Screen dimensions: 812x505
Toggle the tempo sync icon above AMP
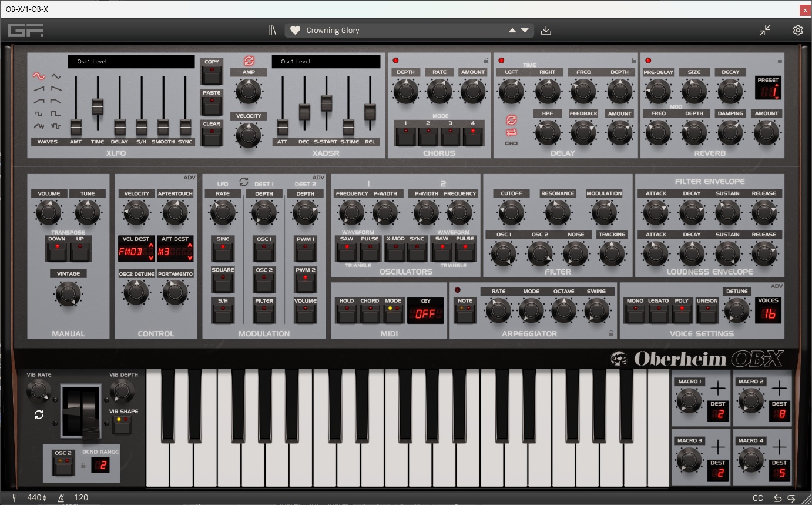[249, 61]
